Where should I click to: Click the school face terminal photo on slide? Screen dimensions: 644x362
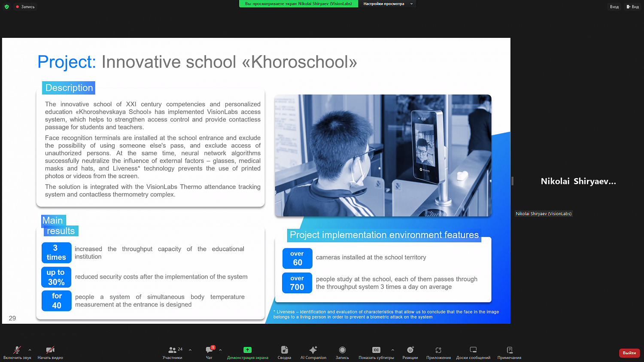point(383,155)
